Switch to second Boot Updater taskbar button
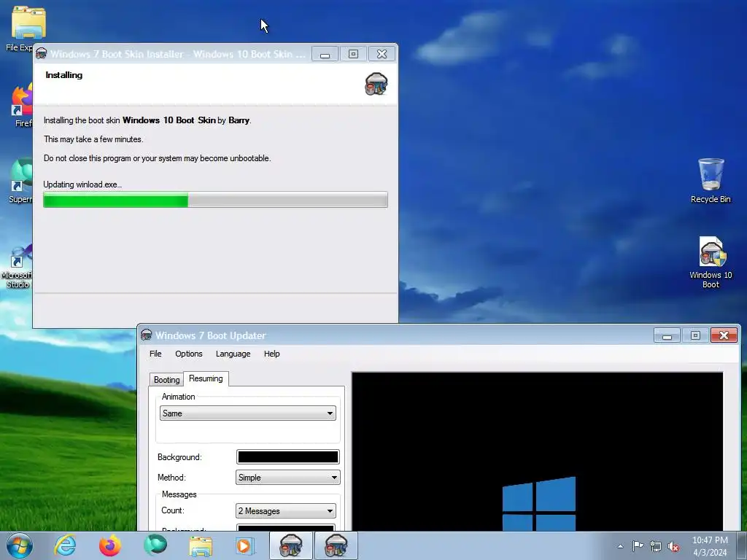This screenshot has width=747, height=560. (336, 545)
